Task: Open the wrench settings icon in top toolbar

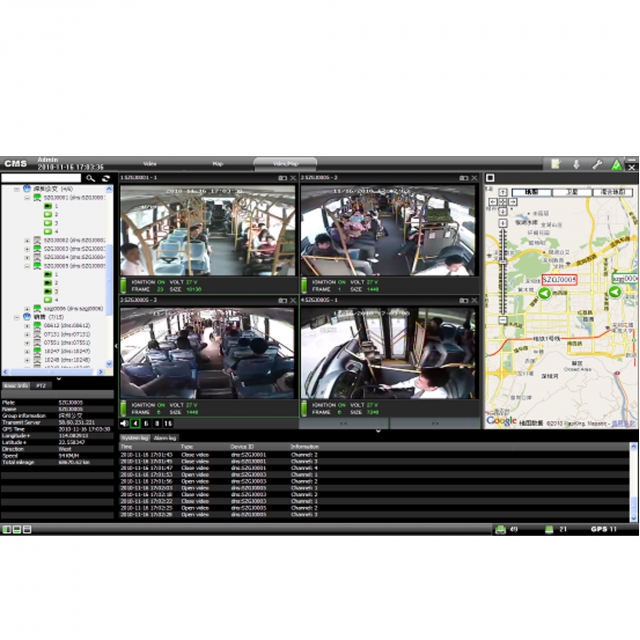Action: pos(596,164)
